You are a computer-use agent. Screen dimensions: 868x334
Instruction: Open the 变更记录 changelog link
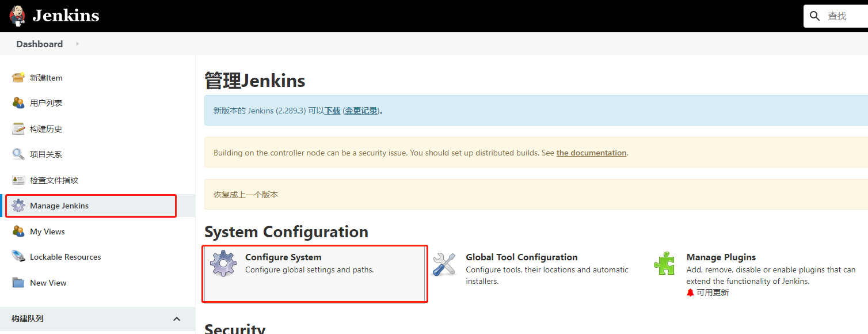[x=361, y=111]
